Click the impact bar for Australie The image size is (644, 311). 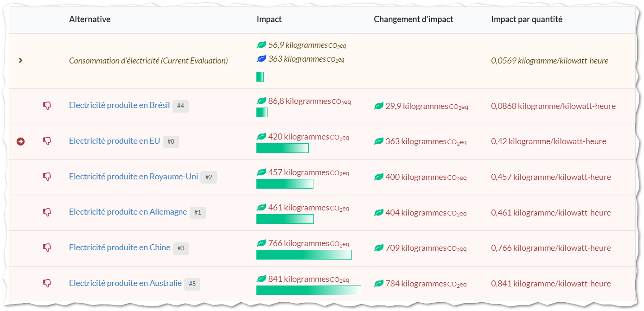309,290
